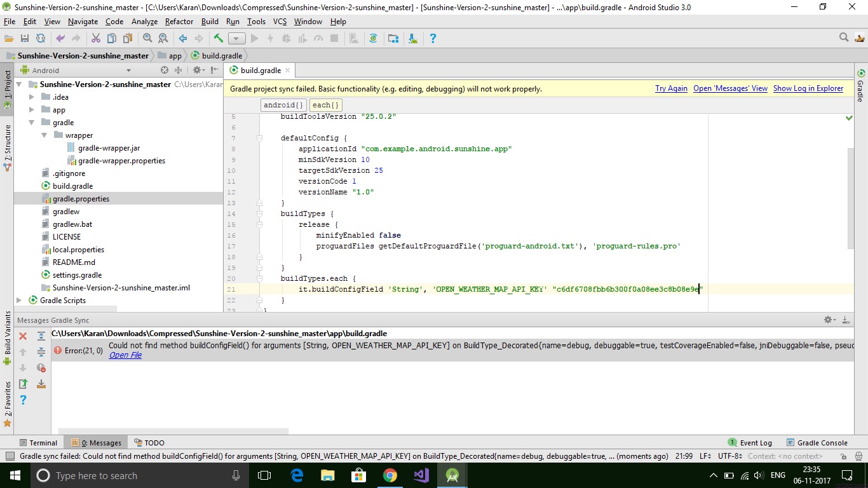
Task: Select gradle-wrapper.properties in project tree
Action: (121, 161)
